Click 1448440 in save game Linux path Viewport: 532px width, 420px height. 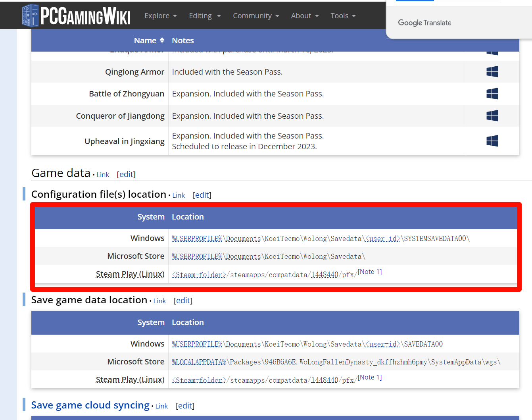tap(325, 380)
